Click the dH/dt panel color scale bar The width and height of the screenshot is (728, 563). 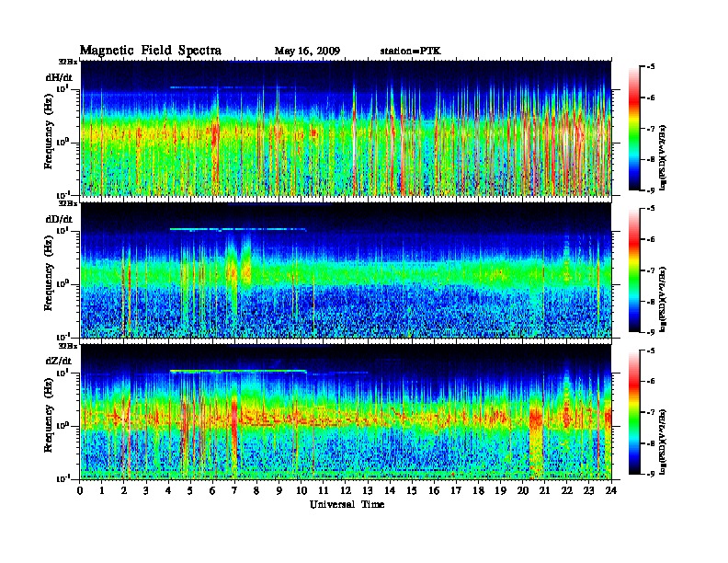click(x=633, y=129)
